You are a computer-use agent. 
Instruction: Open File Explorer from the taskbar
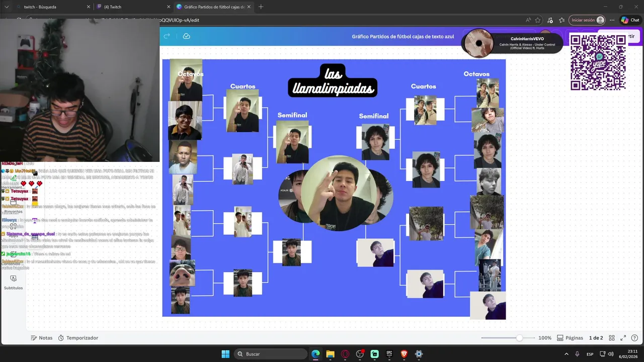point(330,354)
